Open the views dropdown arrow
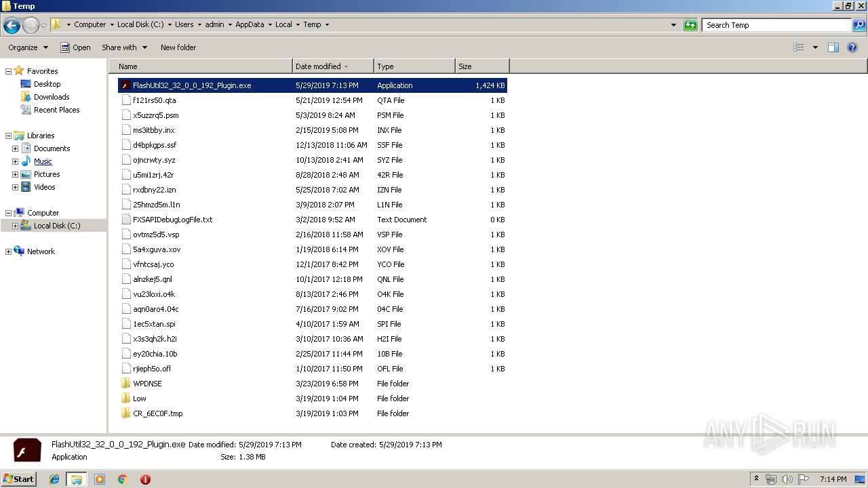The image size is (868, 488). (x=815, y=47)
